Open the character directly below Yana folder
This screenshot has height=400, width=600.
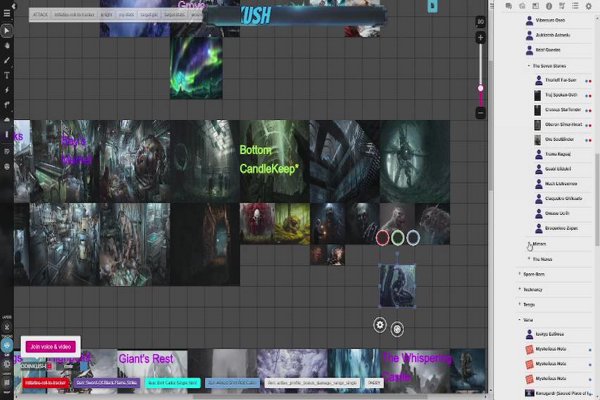pyautogui.click(x=558, y=334)
